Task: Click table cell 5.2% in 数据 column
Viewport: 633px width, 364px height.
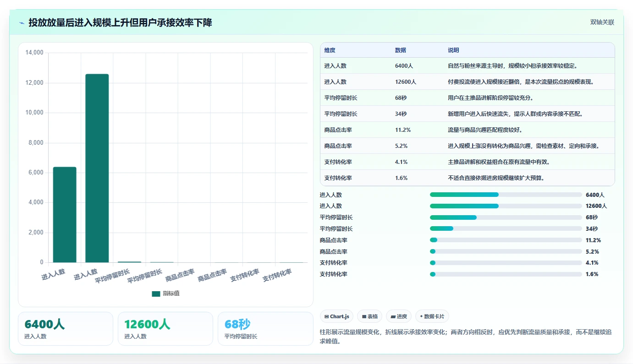Action: tap(402, 146)
